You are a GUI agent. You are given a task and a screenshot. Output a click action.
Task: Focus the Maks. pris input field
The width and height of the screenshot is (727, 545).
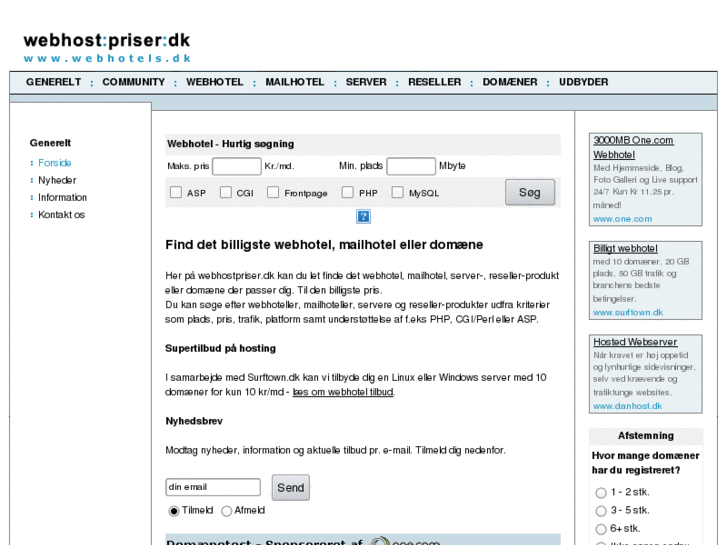point(236,166)
